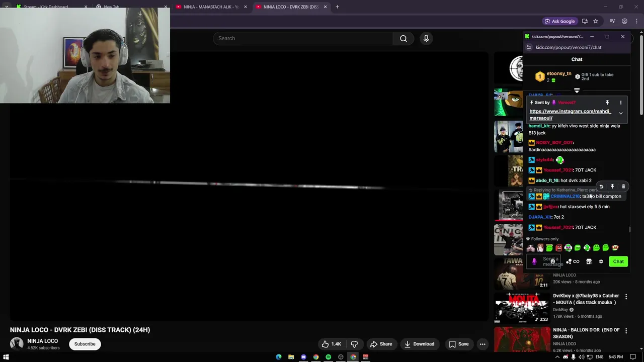Open Discord from taskbar

[303, 357]
